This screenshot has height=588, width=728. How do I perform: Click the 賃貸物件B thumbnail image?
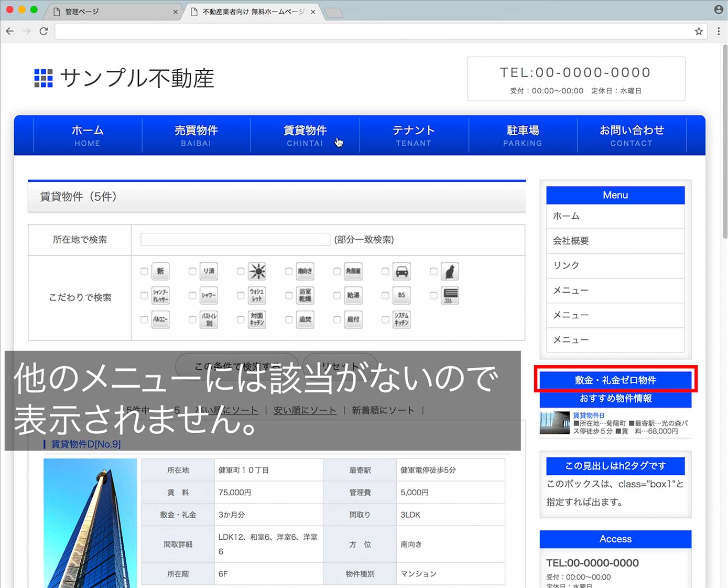click(x=555, y=423)
